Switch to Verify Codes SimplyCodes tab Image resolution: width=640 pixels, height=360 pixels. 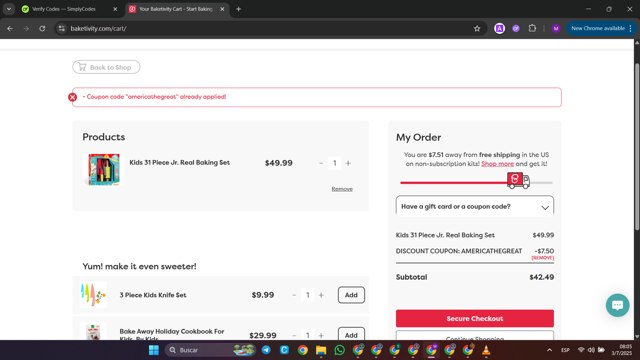(x=69, y=9)
